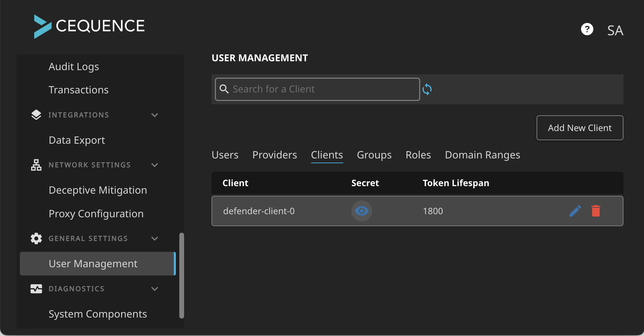Click the INTEGRATIONS section label

click(x=79, y=115)
